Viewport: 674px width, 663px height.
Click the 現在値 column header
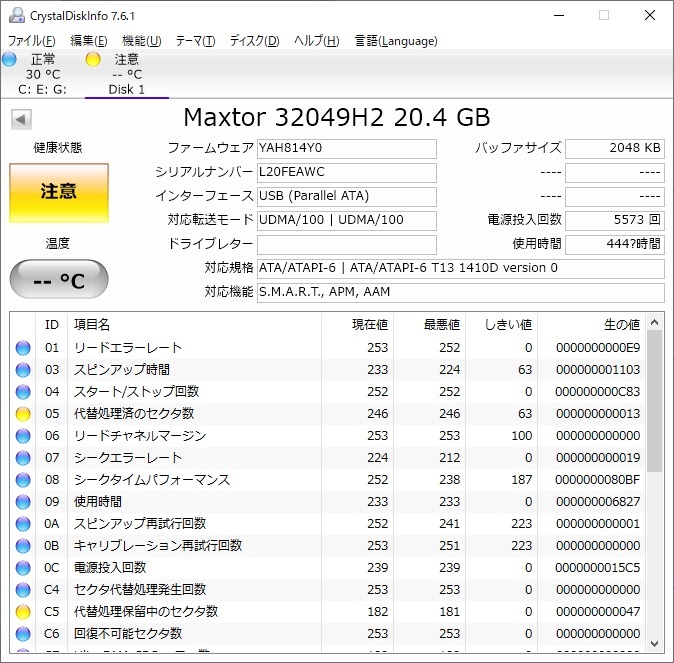[357, 325]
